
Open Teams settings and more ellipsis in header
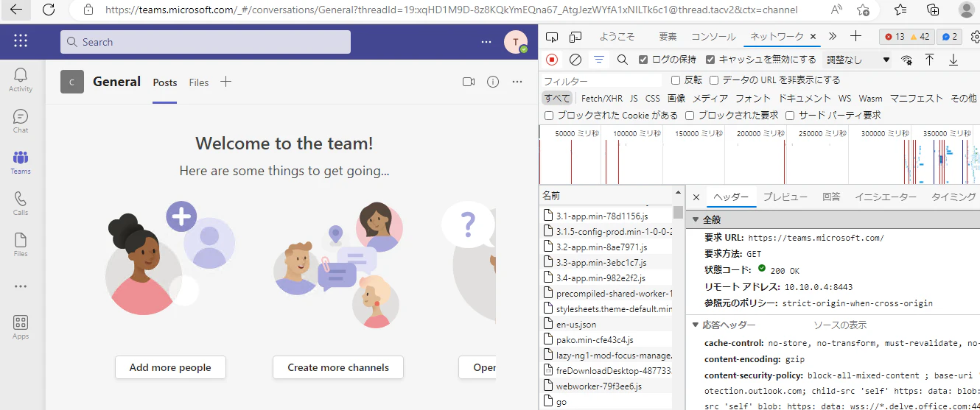point(486,42)
